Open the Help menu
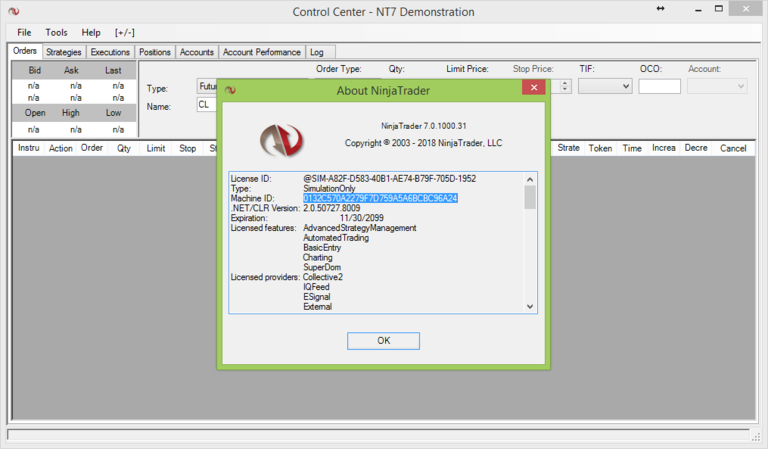 (91, 33)
